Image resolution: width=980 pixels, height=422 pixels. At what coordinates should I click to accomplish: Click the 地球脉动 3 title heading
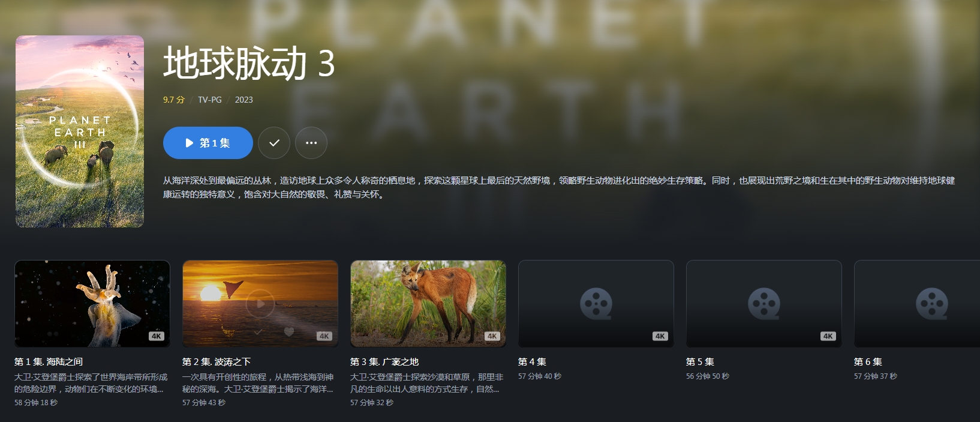pos(249,63)
